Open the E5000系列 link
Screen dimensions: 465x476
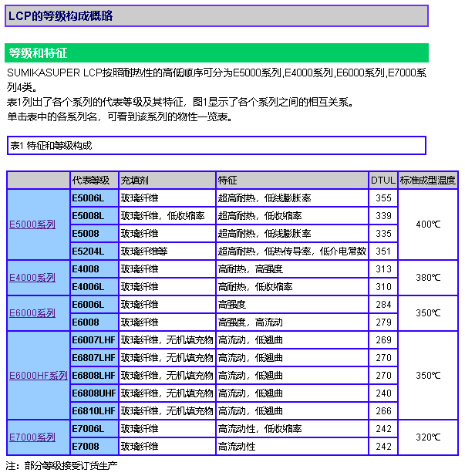click(32, 224)
